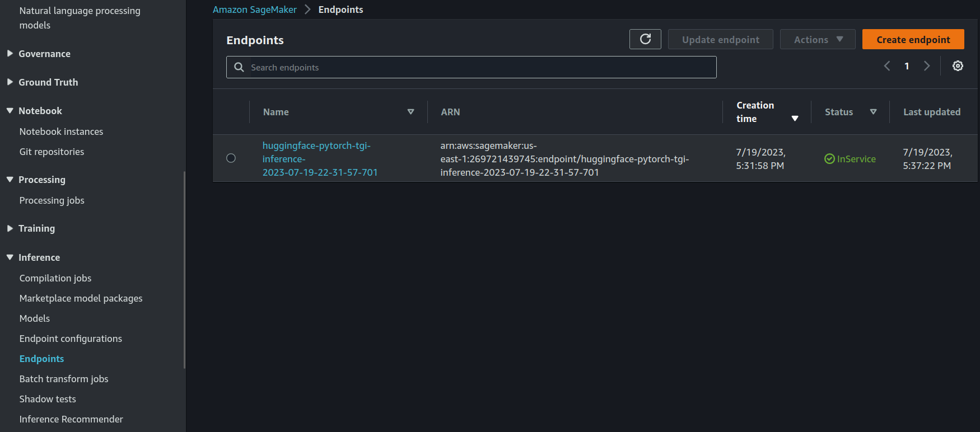980x432 pixels.
Task: Expand the Training section
Action: click(10, 228)
